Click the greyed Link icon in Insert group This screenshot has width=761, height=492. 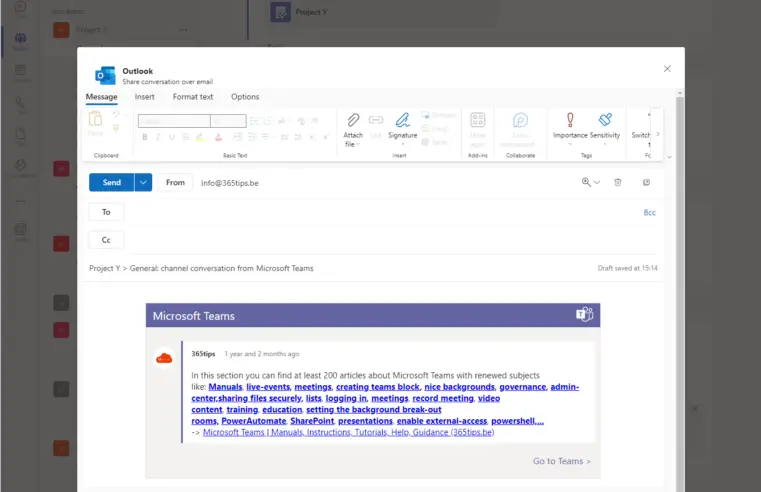pyautogui.click(x=376, y=120)
